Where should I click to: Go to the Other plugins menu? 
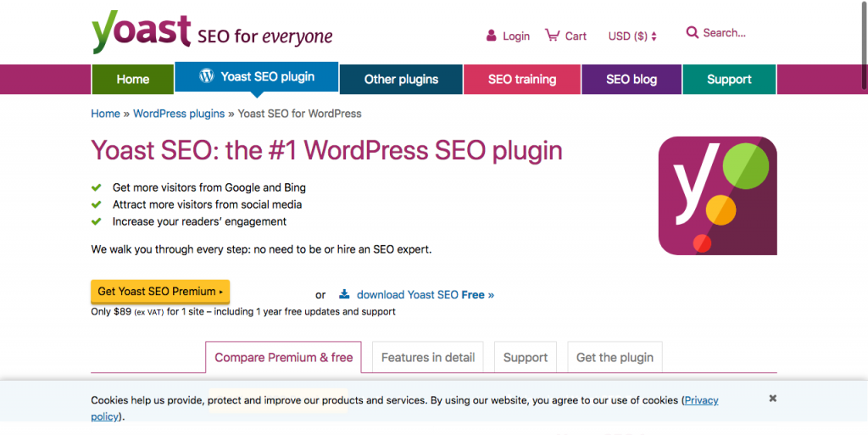point(401,79)
